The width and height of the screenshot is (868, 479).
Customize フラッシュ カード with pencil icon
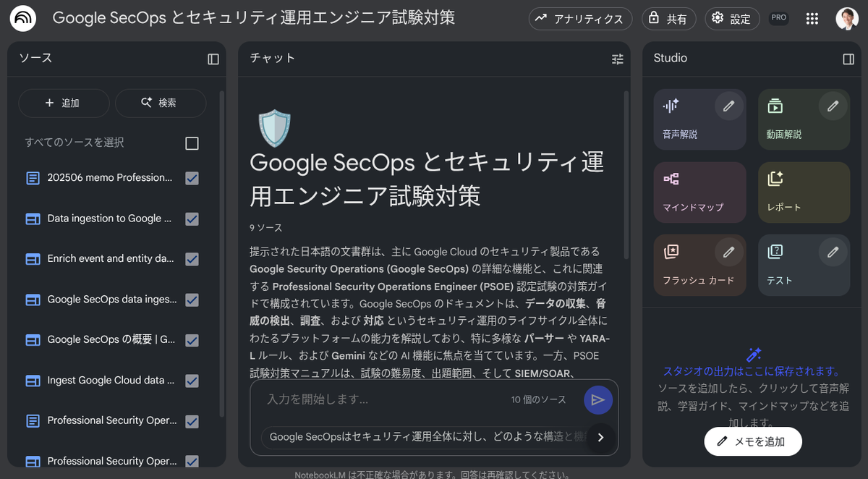click(x=728, y=252)
